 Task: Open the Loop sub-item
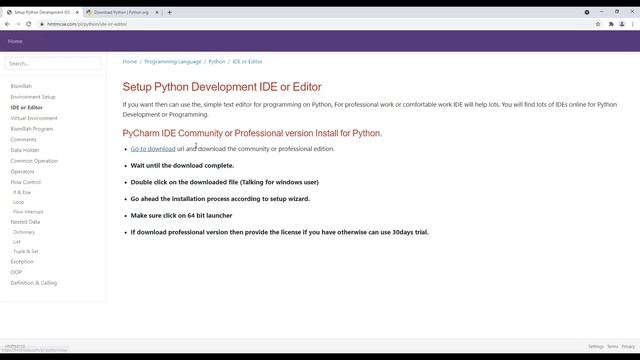point(18,202)
